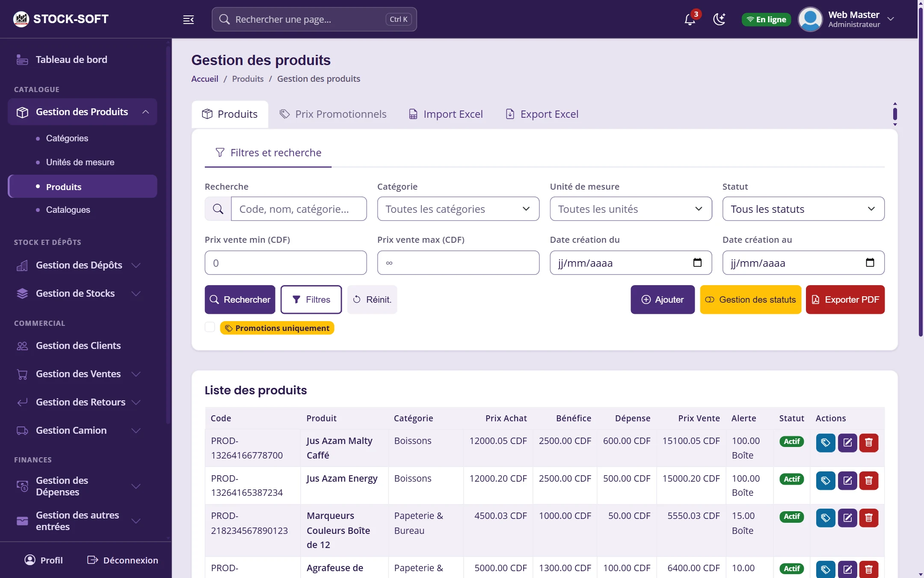Delete the Agrafeuse product
This screenshot has height=578, width=924.
(x=869, y=569)
